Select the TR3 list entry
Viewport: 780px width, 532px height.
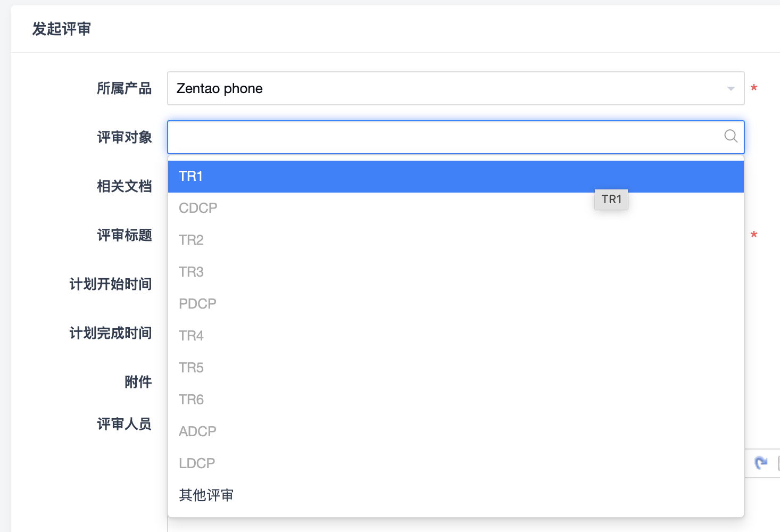pos(191,272)
